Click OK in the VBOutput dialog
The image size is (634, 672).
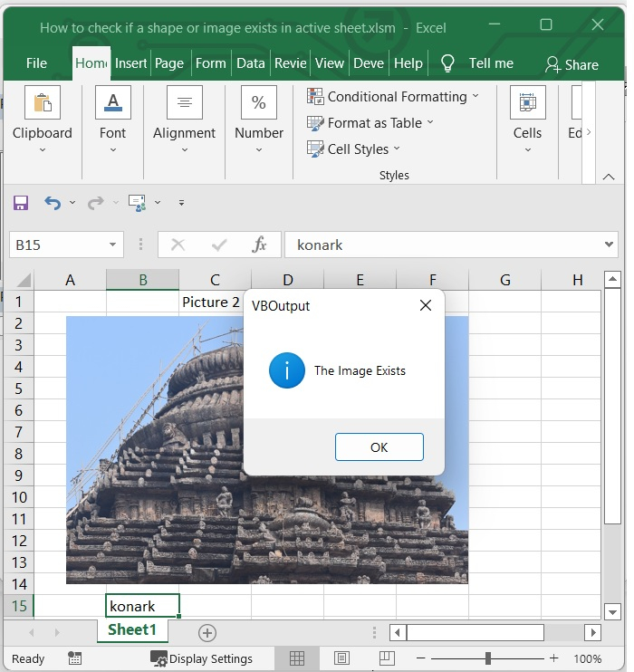click(379, 447)
